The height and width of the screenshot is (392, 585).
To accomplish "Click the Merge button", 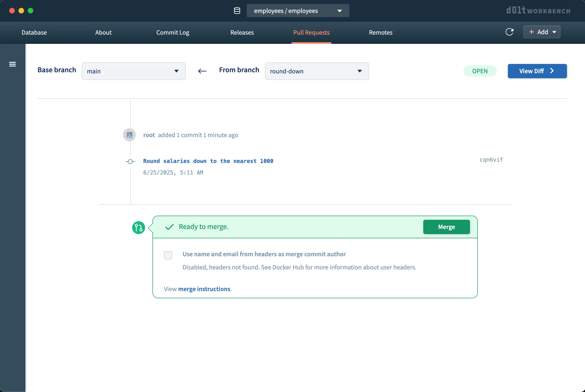I will pyautogui.click(x=446, y=227).
